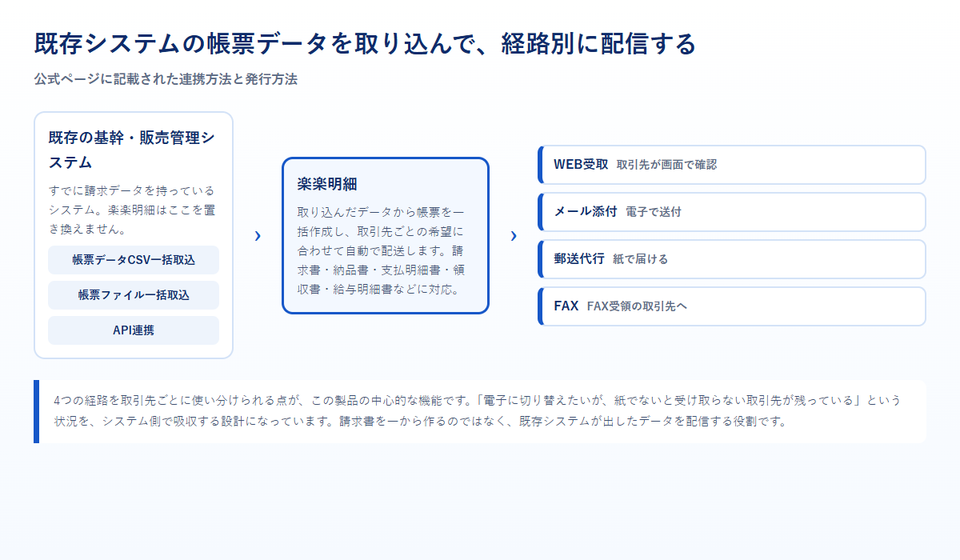
Task: Select the 楽楽明細 card title
Action: pos(326,183)
